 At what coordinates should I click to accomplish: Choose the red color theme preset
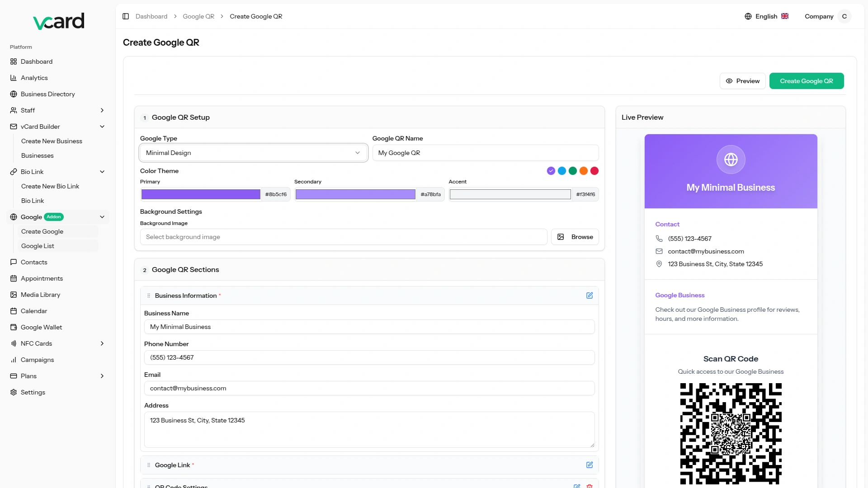point(594,171)
